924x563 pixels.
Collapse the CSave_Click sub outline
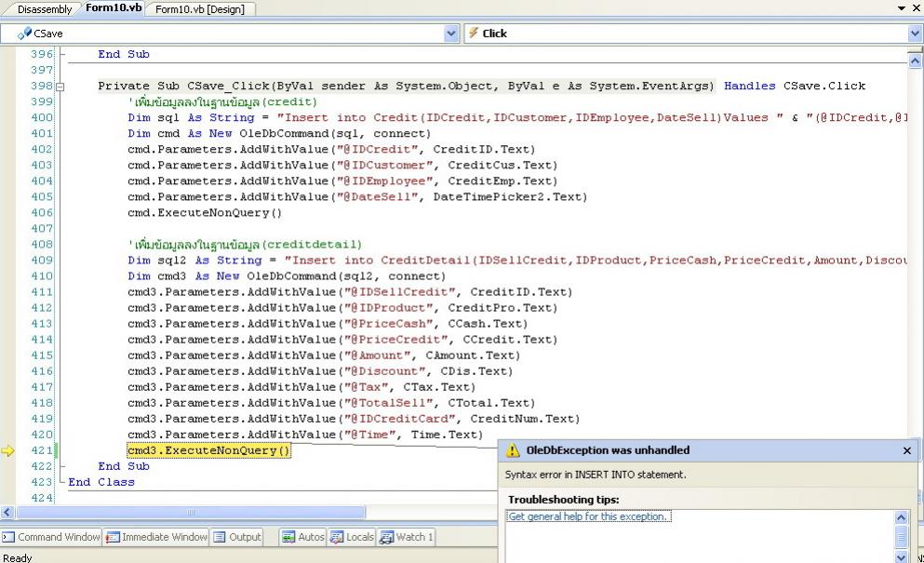[x=61, y=87]
